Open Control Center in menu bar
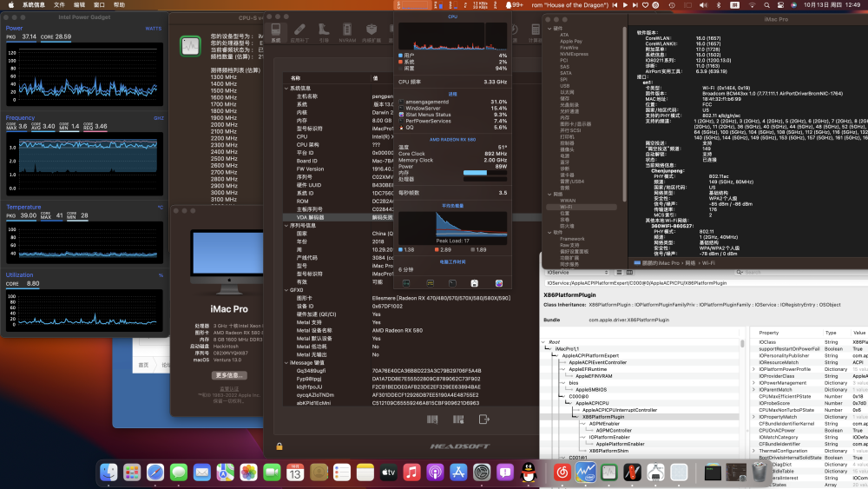This screenshot has width=868, height=489. pos(780,5)
